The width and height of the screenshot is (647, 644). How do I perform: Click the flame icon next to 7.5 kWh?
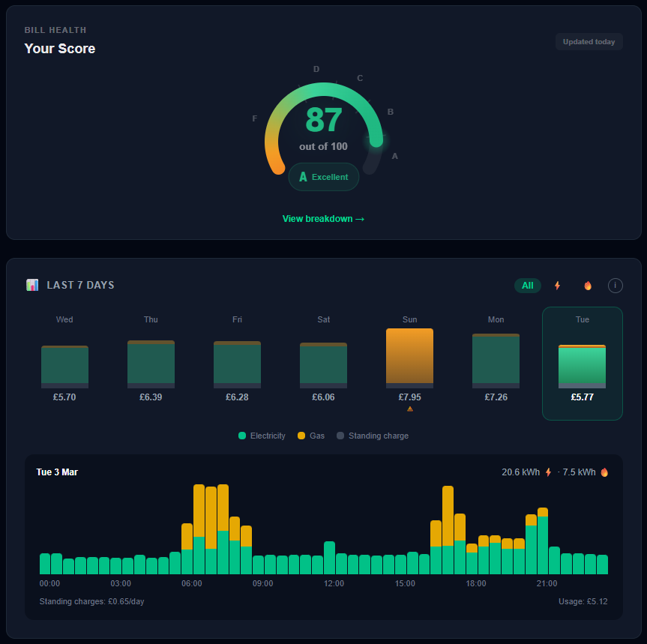pyautogui.click(x=604, y=472)
